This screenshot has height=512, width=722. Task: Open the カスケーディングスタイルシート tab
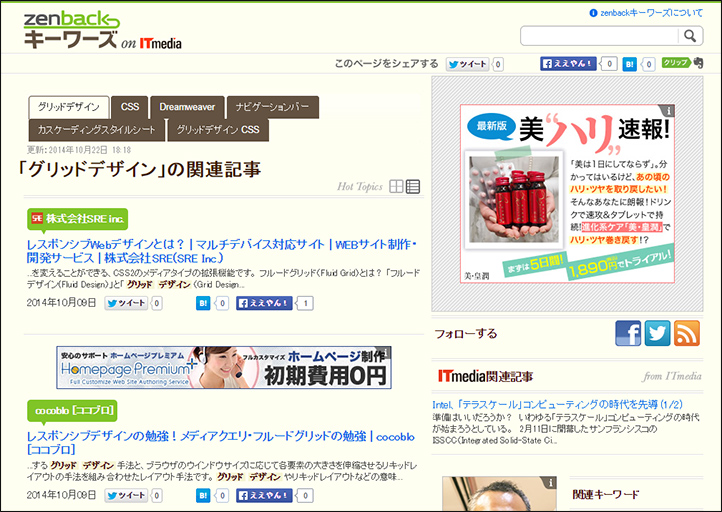97,130
